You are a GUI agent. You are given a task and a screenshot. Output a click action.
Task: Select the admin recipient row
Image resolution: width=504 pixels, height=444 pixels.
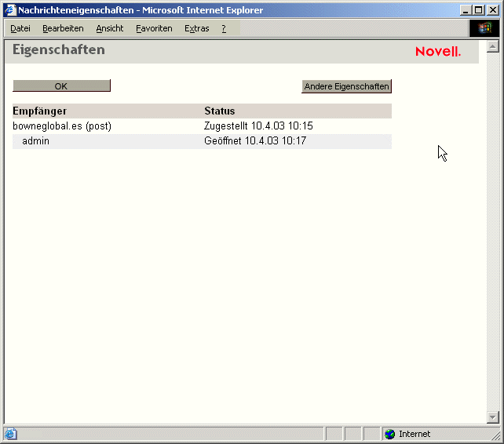[202, 141]
